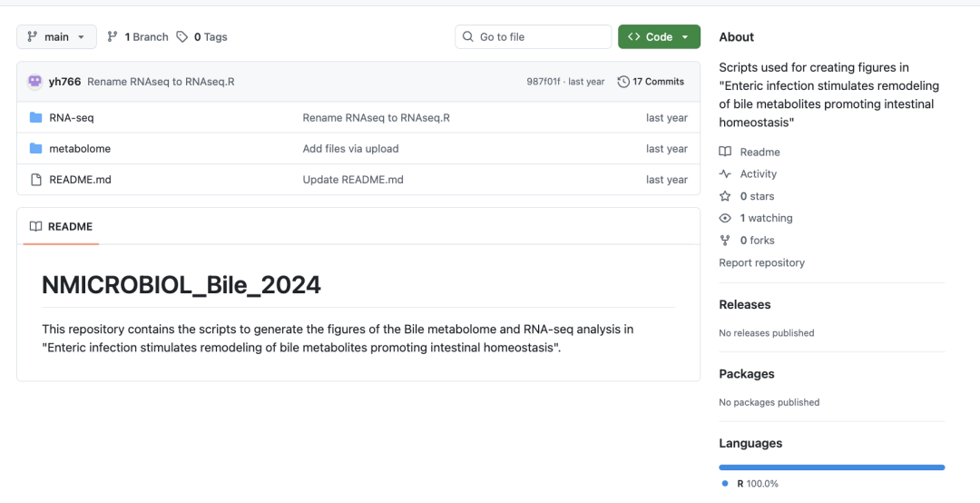Open the green Code dropdown

[x=659, y=37]
